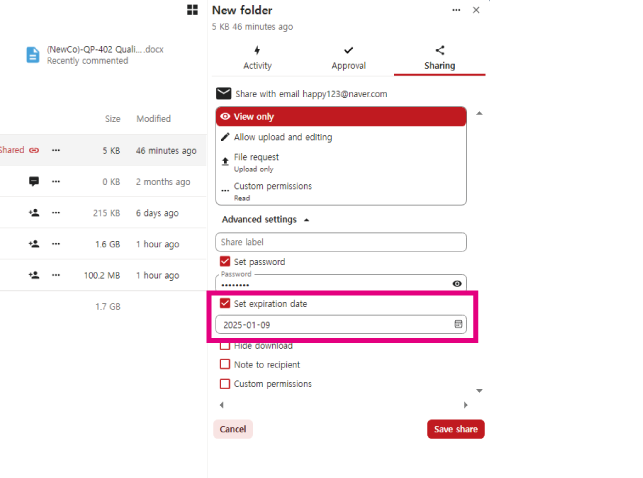Enable the Note to recipient checkbox

(x=225, y=365)
